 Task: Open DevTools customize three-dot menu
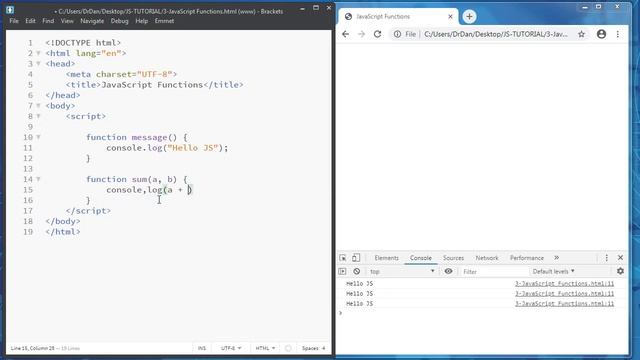coord(607,258)
